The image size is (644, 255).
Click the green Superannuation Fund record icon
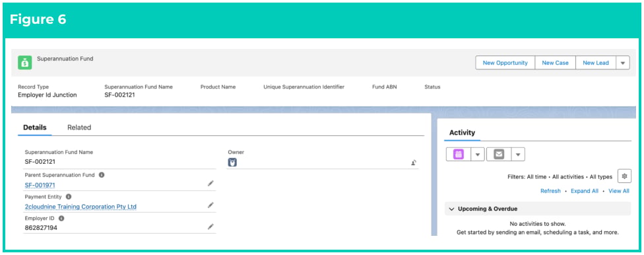pos(24,63)
